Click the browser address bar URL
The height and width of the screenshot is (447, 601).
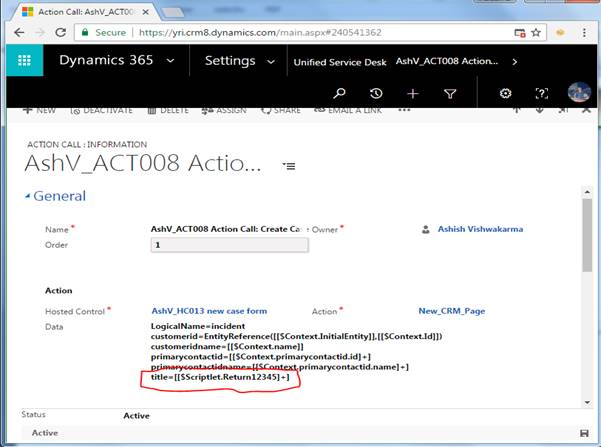click(x=260, y=33)
